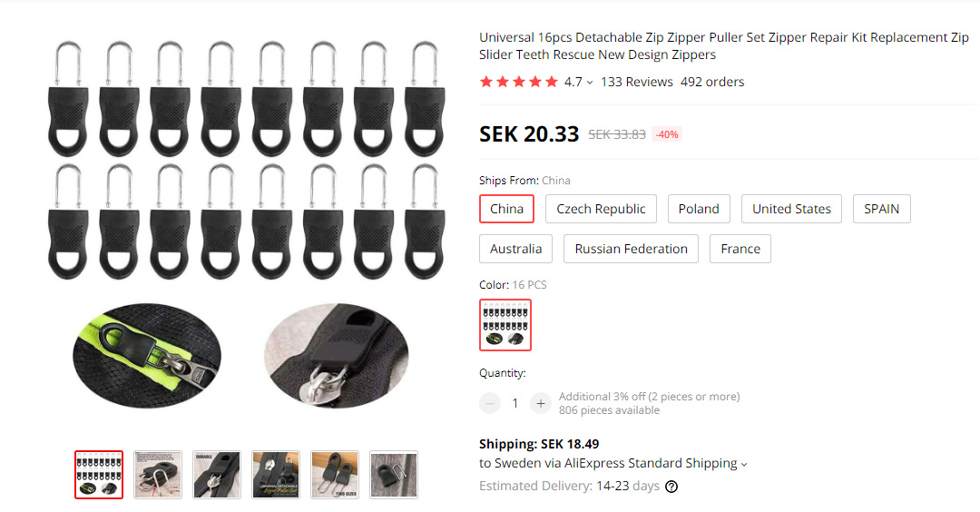Click the five-star rating icons
Viewport: 980px width, 512px height.
click(x=518, y=82)
